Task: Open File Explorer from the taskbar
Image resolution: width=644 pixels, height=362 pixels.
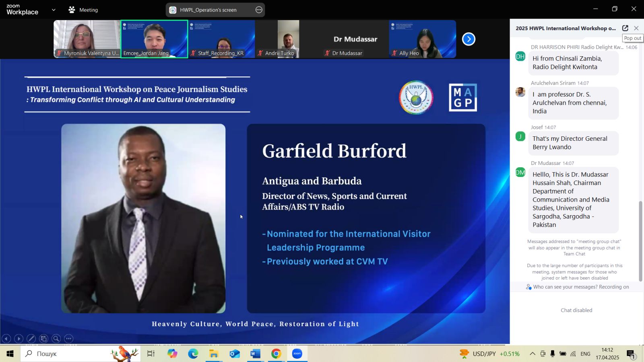Action: click(x=214, y=354)
